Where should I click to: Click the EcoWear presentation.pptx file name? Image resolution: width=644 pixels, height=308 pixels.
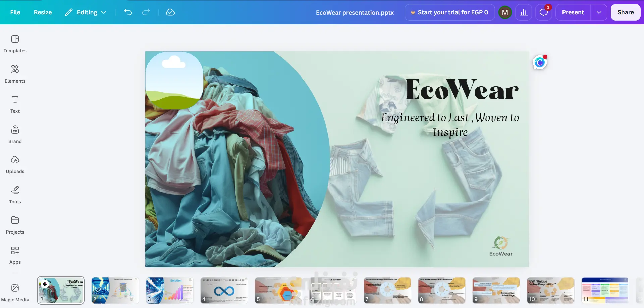point(355,12)
